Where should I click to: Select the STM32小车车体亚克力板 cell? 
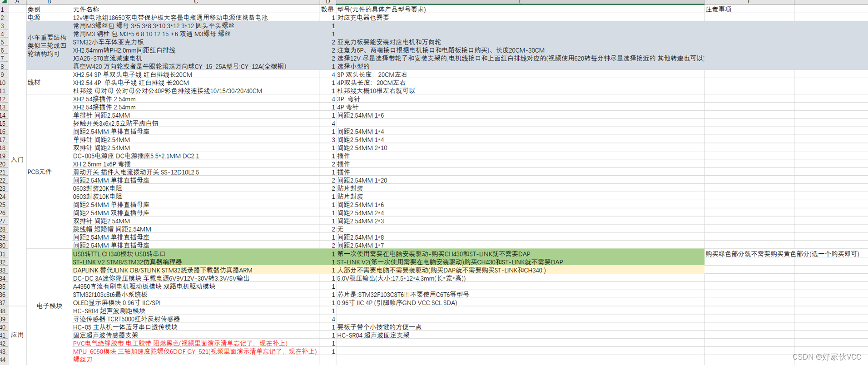(x=196, y=42)
